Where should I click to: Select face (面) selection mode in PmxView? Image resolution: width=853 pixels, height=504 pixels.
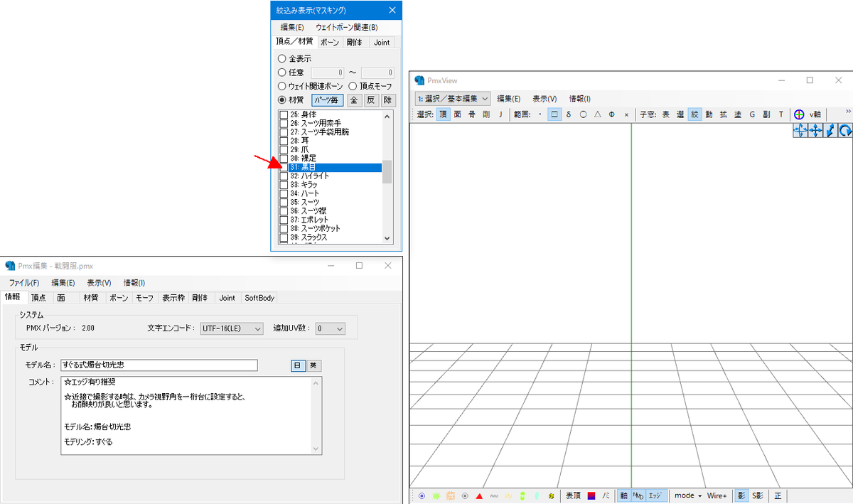(x=457, y=114)
